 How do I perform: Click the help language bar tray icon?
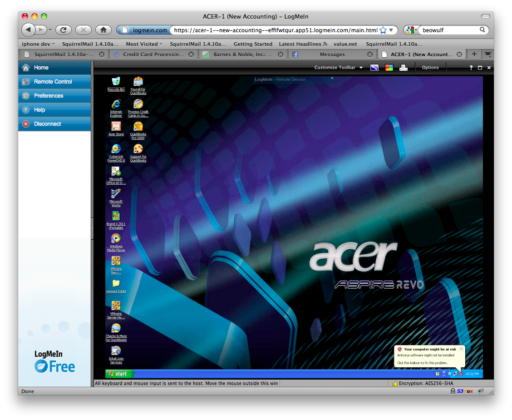(x=438, y=374)
